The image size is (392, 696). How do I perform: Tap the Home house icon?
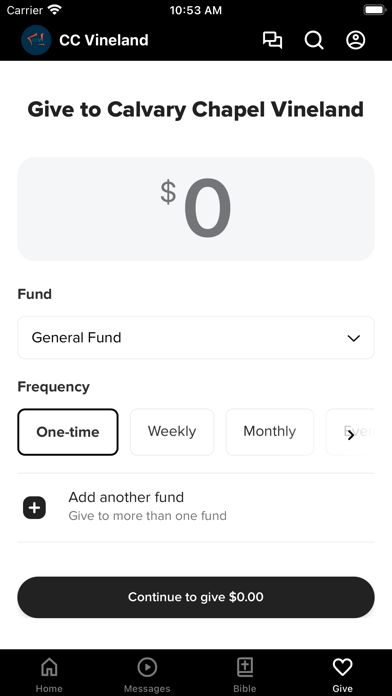pos(49,667)
